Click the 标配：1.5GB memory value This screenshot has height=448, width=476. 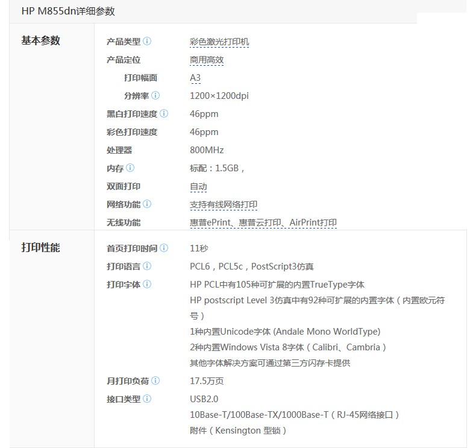[217, 168]
